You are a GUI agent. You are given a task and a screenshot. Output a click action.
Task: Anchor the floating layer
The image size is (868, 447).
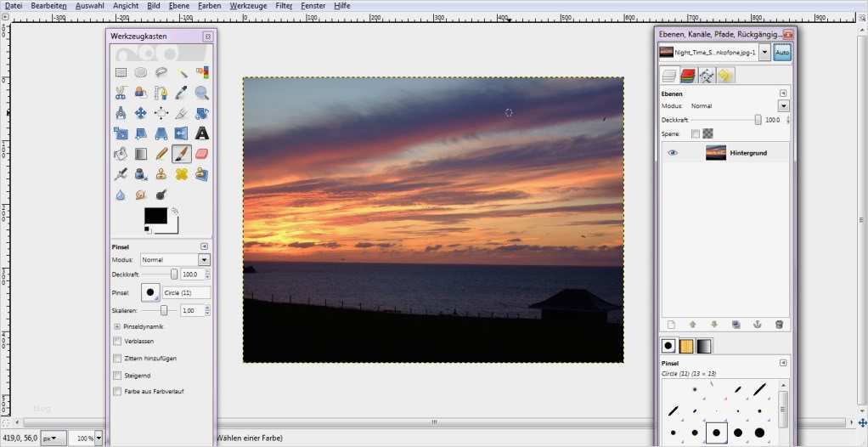click(x=758, y=325)
